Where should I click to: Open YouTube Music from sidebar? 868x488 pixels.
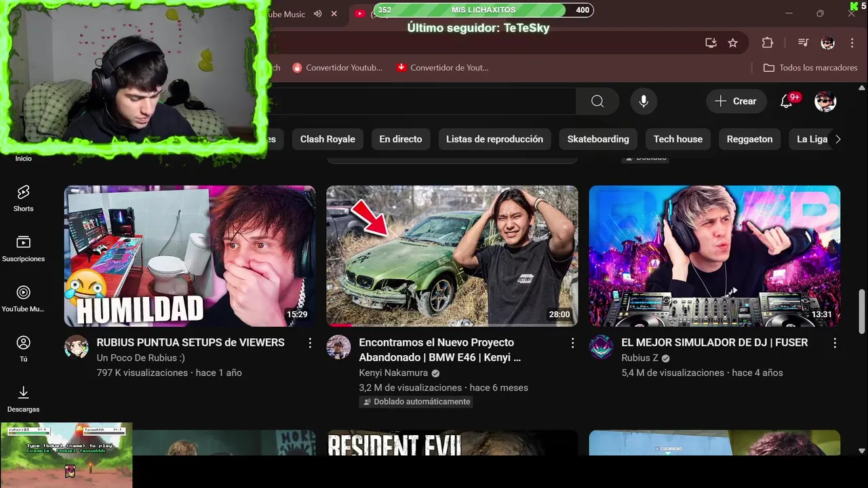click(x=23, y=299)
